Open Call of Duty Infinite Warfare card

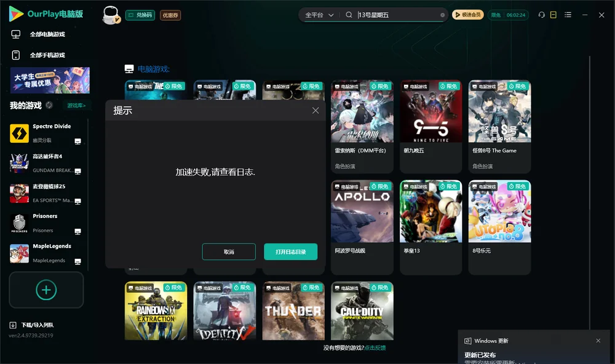click(x=362, y=311)
